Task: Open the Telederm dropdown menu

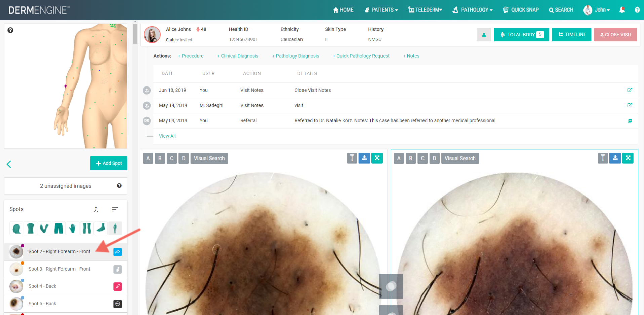Action: [425, 10]
